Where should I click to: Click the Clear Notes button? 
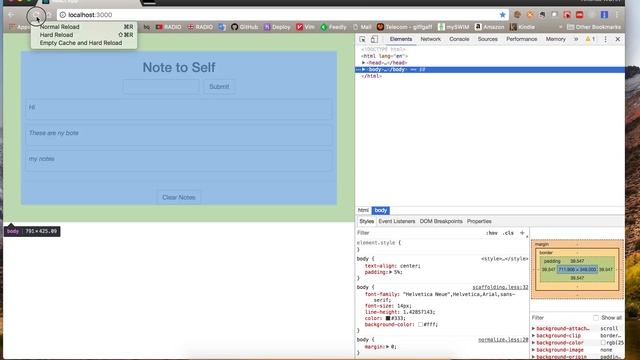coord(179,197)
